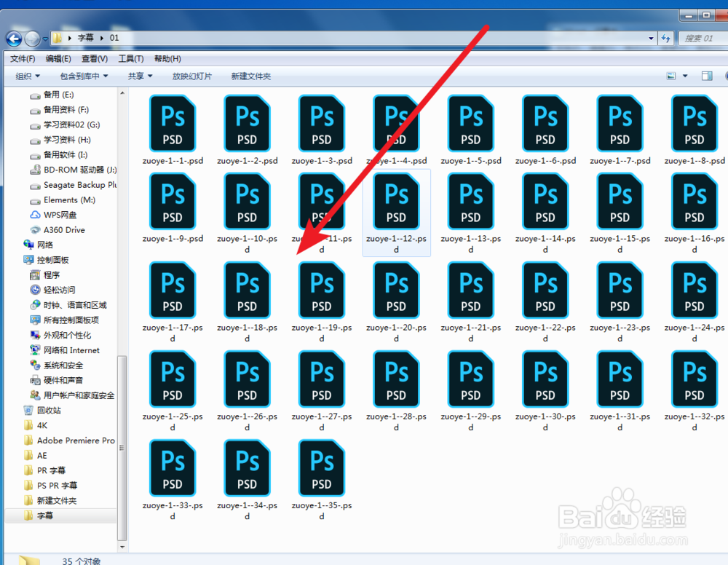Select the zuoye-1--1-.psd file icon

173,124
